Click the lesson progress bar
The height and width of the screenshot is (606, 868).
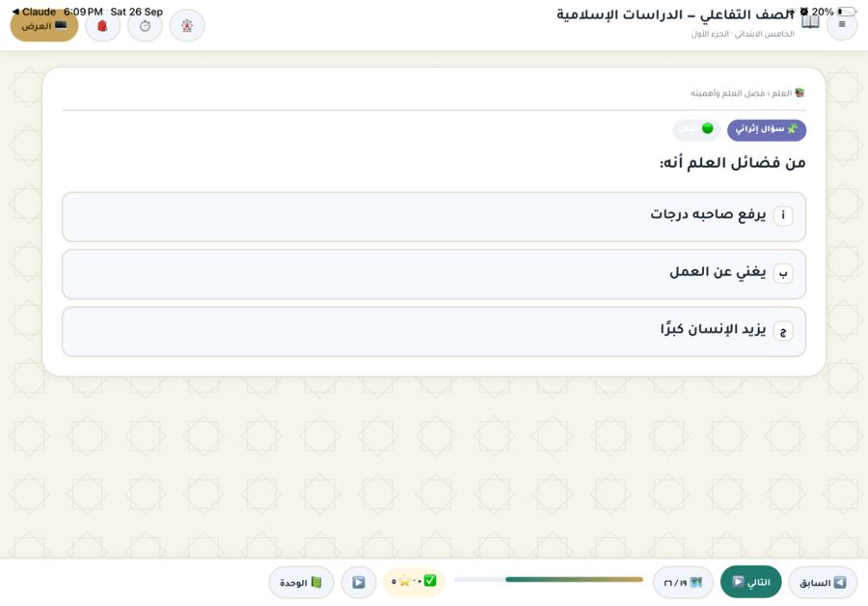click(x=549, y=579)
